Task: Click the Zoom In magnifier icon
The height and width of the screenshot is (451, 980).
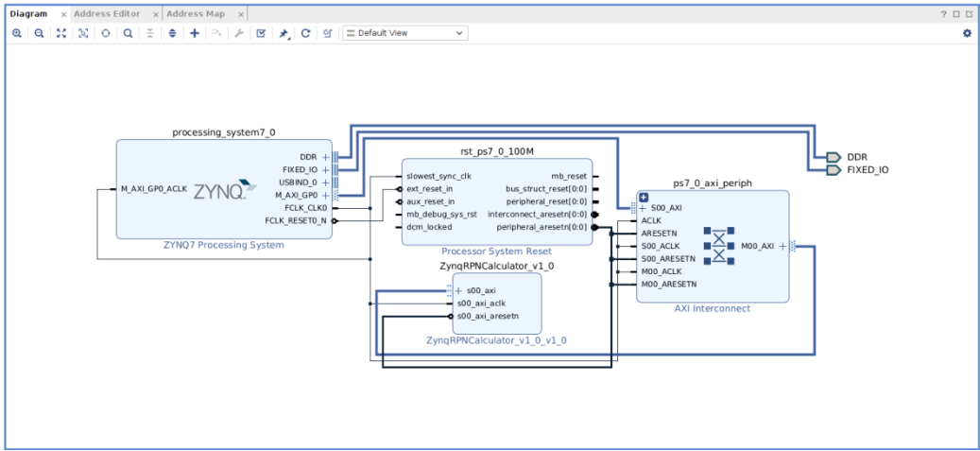Action: click(17, 33)
